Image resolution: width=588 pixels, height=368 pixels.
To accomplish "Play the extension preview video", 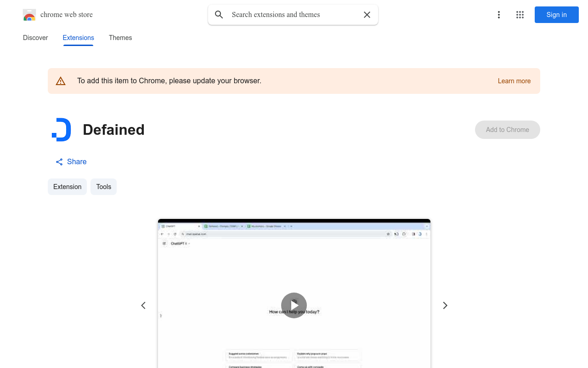I will pos(294,305).
